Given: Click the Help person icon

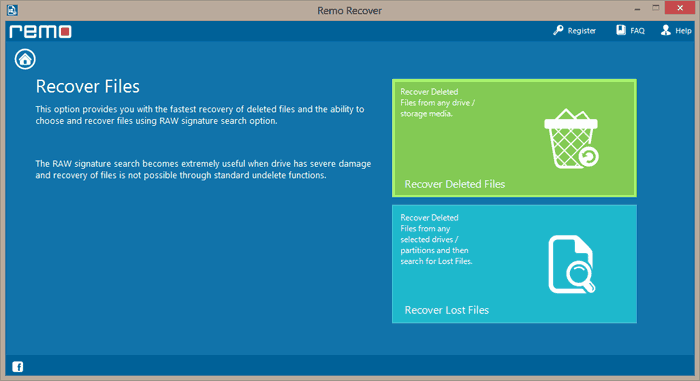Looking at the screenshot, I should click(666, 30).
